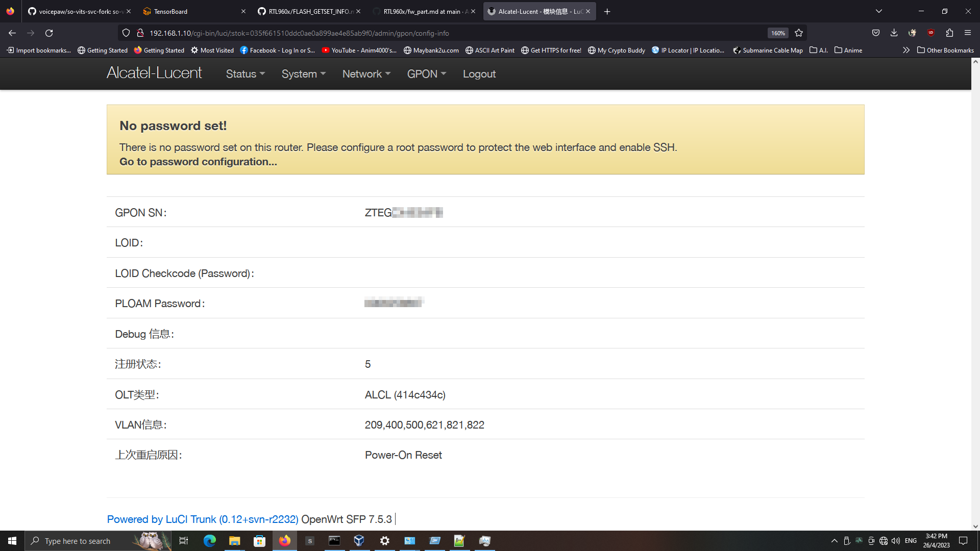Switch to the terminal window on the taskbar
The image size is (980, 551).
click(334, 541)
